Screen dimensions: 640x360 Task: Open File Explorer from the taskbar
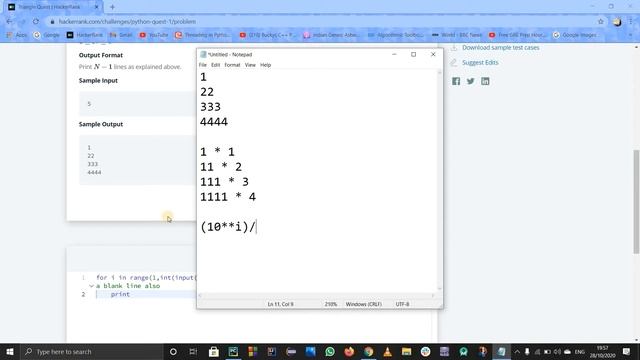click(407, 352)
